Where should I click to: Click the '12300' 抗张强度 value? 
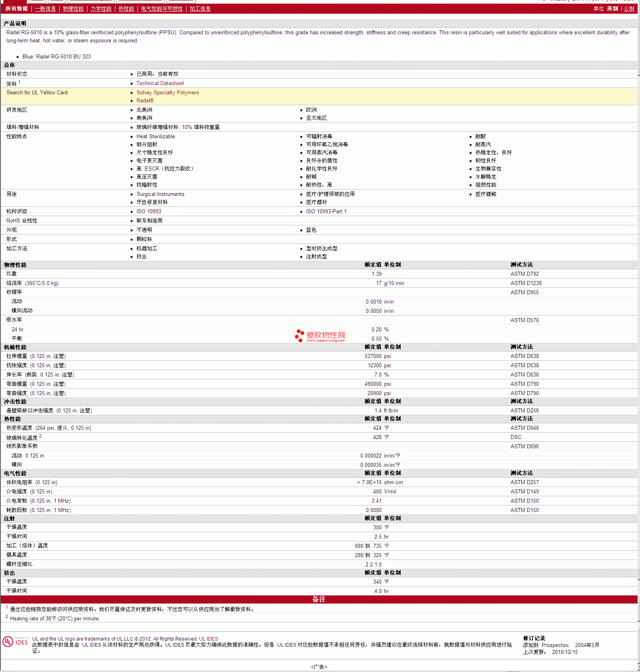(x=374, y=365)
